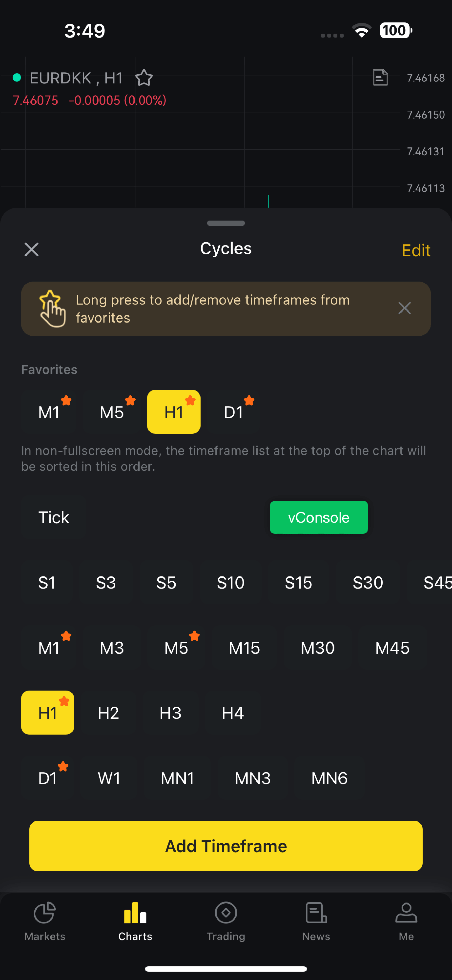Dismiss the long press favorites tip
Screen dimensions: 452x980
(x=404, y=308)
